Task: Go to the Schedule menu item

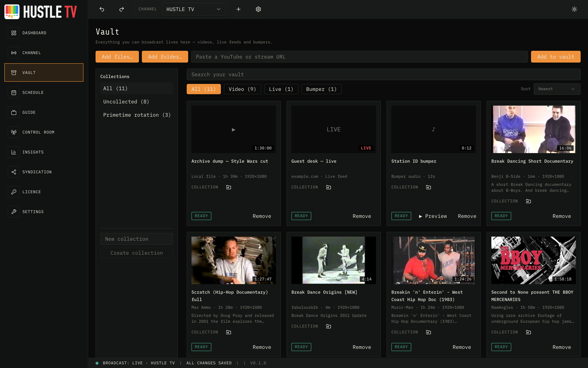Action: 44,93
